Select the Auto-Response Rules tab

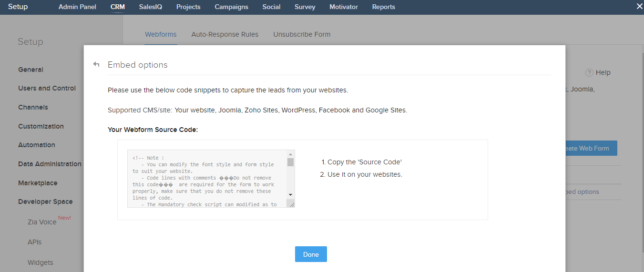point(225,34)
